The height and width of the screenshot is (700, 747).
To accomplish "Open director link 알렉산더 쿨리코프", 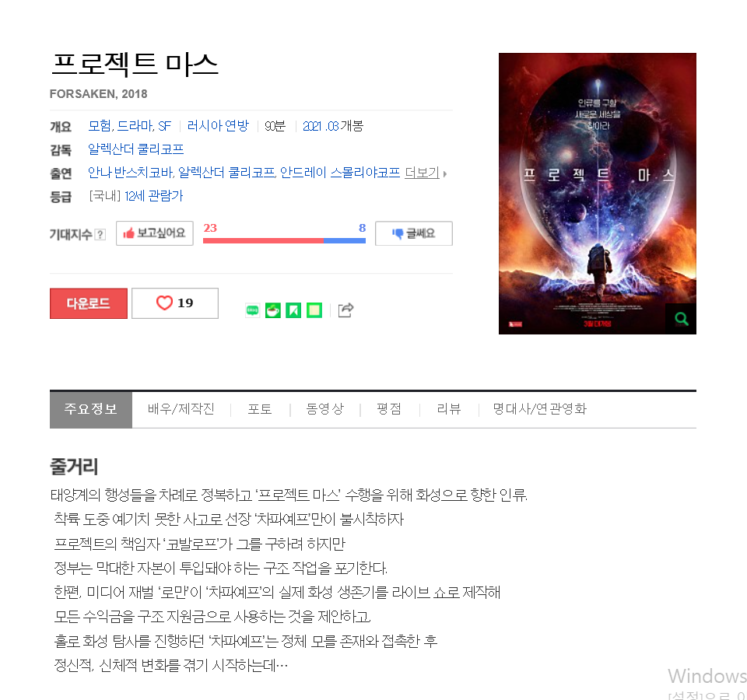I will tap(135, 149).
